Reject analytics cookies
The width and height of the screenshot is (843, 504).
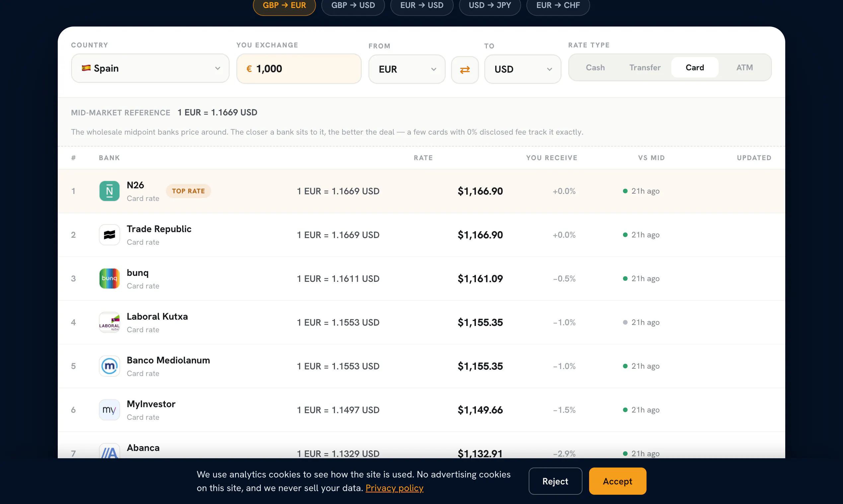pos(555,481)
